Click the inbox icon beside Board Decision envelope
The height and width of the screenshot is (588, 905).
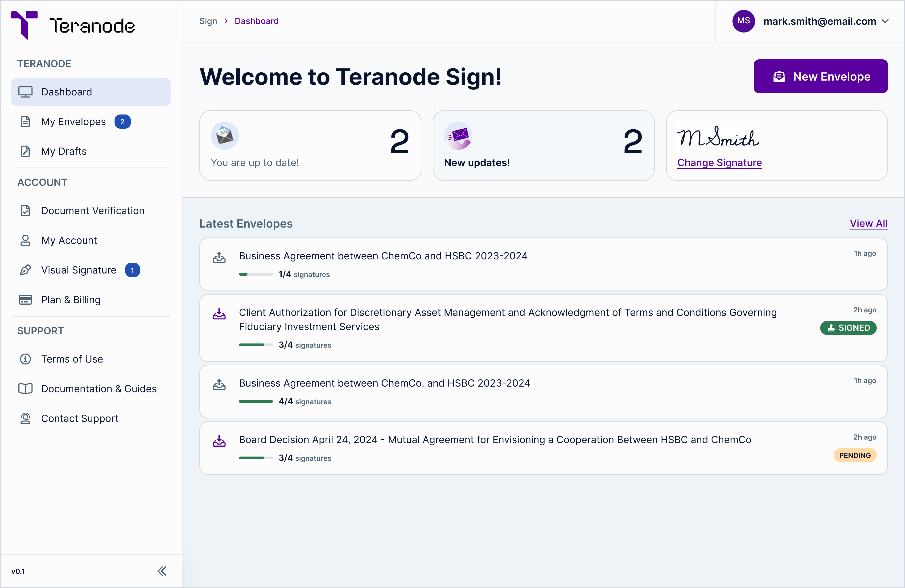click(219, 441)
